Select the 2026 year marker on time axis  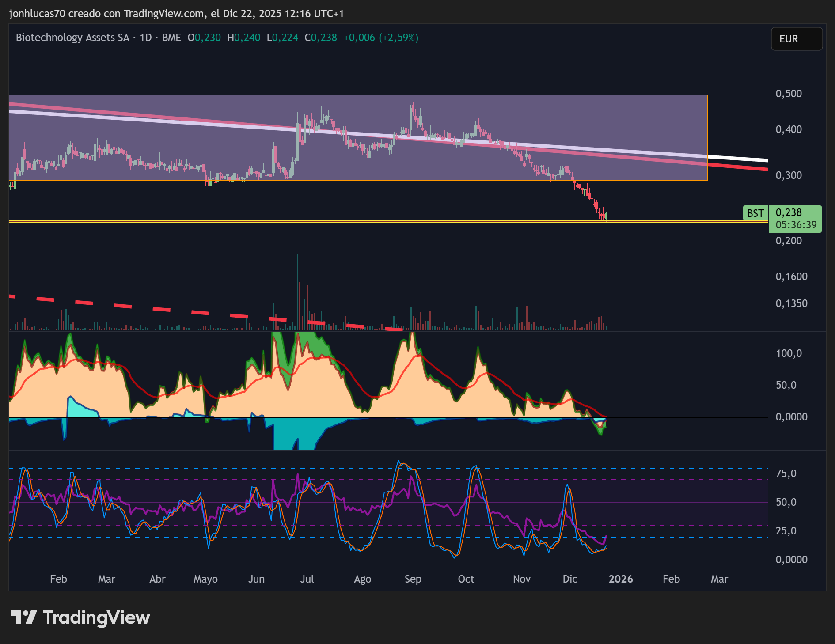(620, 579)
